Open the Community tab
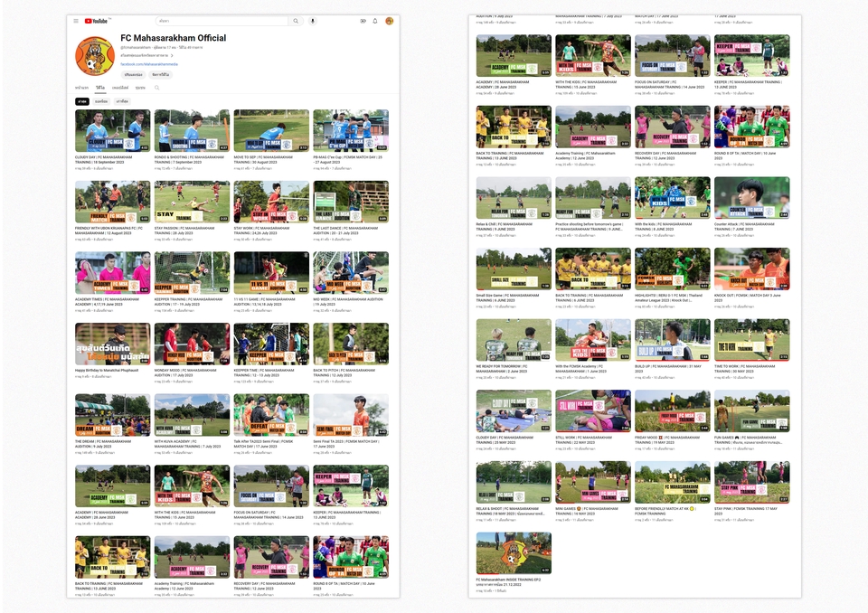 click(141, 88)
